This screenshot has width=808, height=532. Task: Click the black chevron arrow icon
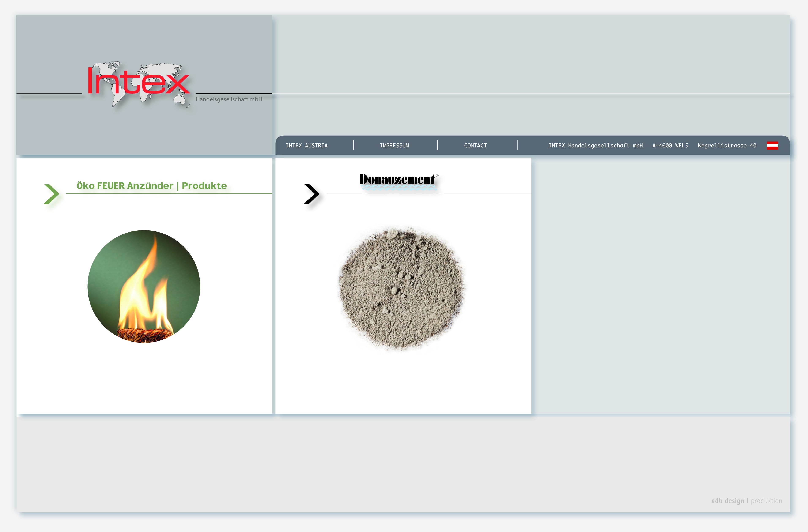pos(311,194)
